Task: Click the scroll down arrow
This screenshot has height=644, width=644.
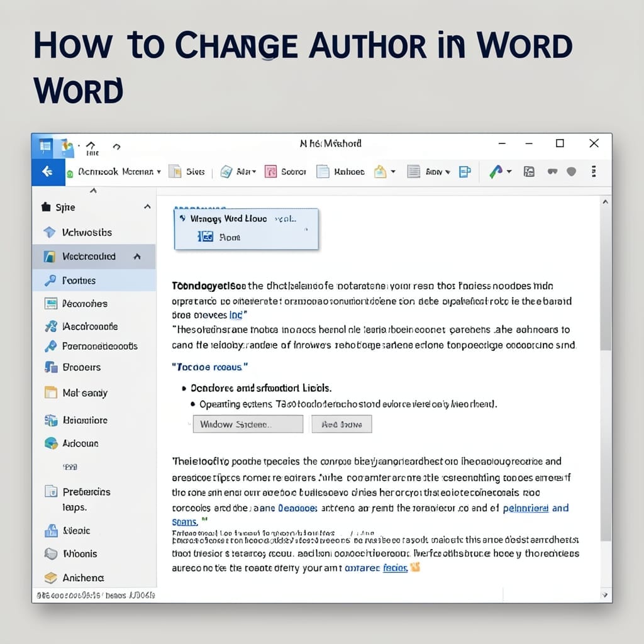Action: point(604,595)
